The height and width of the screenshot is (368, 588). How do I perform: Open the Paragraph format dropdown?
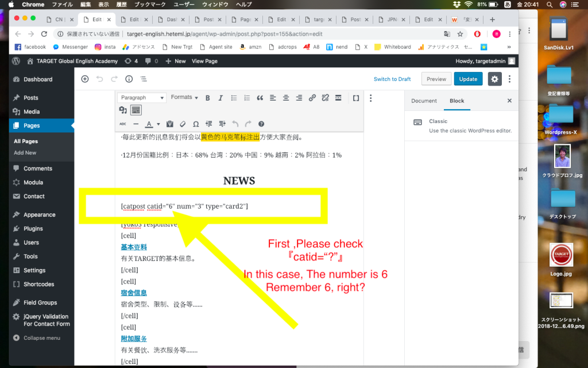tap(142, 98)
